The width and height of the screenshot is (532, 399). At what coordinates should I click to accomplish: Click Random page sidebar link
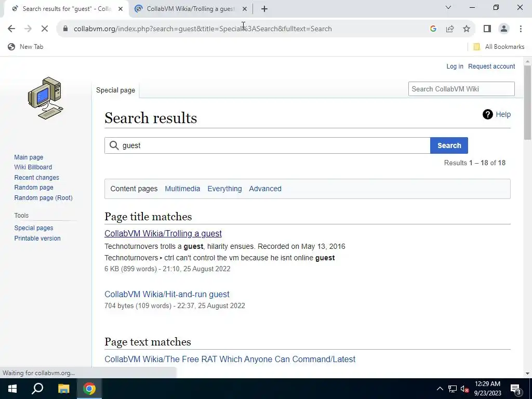34,187
